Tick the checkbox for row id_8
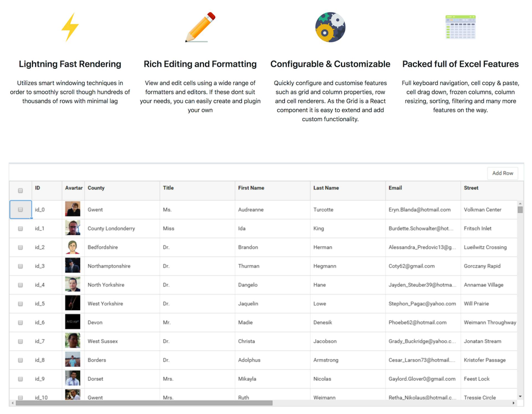 20,360
